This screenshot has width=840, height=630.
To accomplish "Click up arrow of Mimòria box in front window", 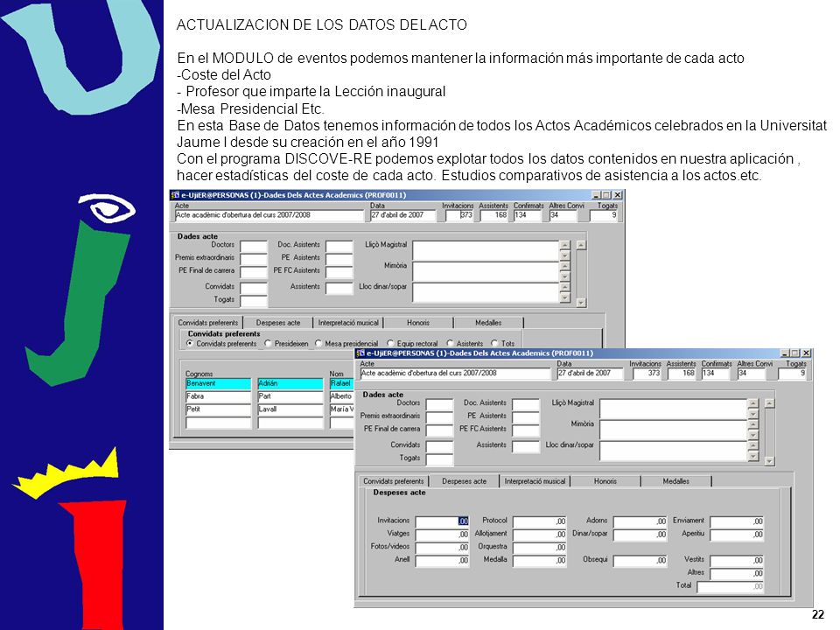I will 753,424.
